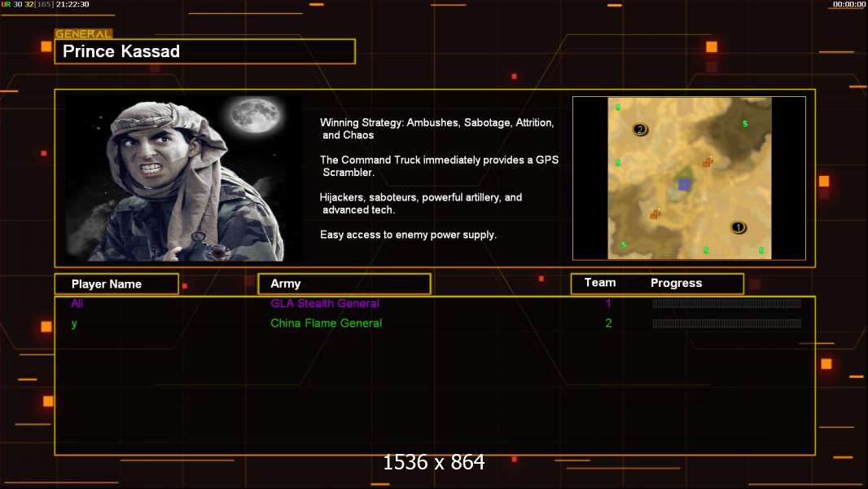Image resolution: width=868 pixels, height=489 pixels.
Task: Click 'Easy access to enemy power supply.'
Action: click(x=408, y=235)
